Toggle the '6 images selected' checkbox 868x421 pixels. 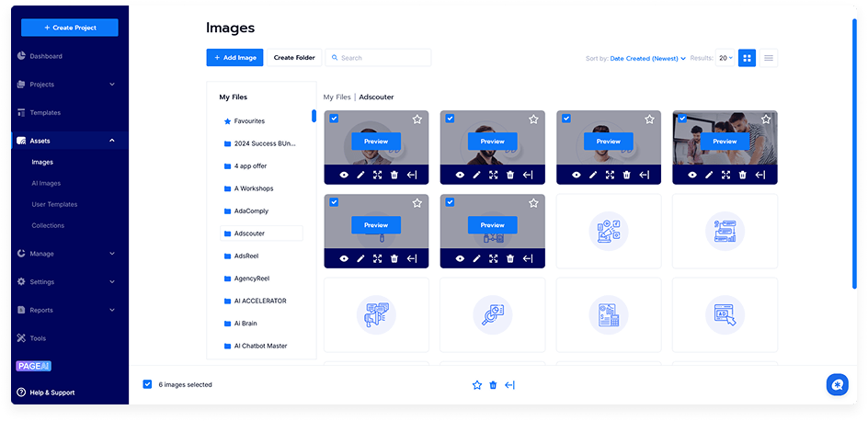click(148, 384)
